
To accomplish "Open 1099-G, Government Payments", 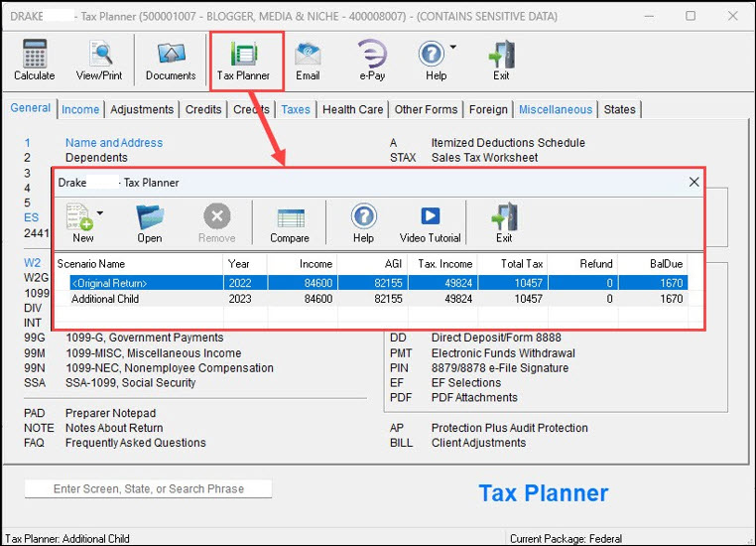I will point(145,338).
